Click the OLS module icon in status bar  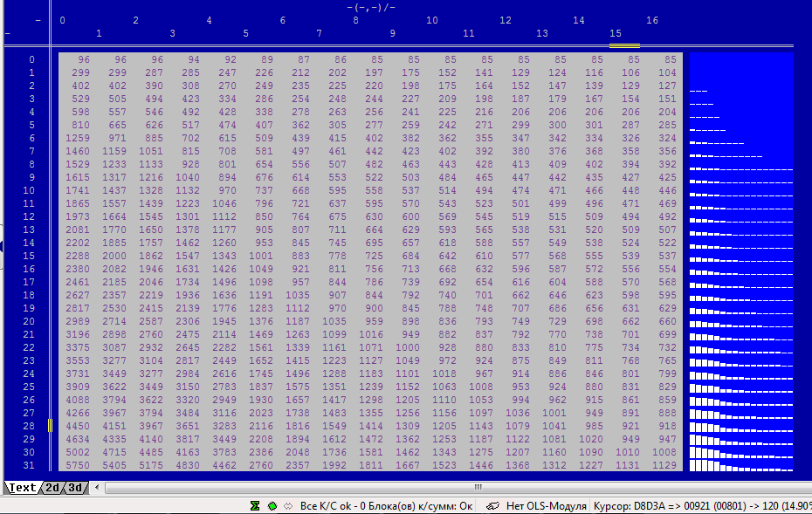click(492, 506)
